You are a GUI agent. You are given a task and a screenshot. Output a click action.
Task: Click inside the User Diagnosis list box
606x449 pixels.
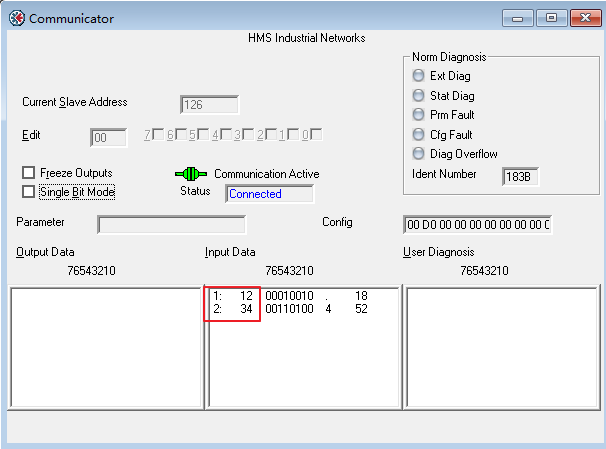[x=502, y=347]
